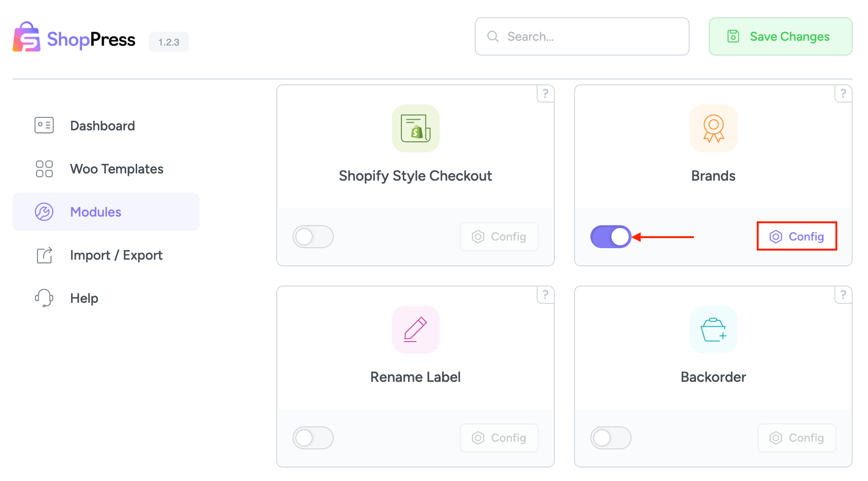Click the search magnifier icon

[493, 36]
